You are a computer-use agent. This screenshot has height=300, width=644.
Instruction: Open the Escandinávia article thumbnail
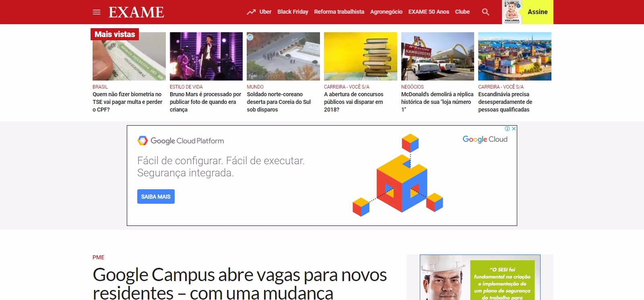point(515,56)
